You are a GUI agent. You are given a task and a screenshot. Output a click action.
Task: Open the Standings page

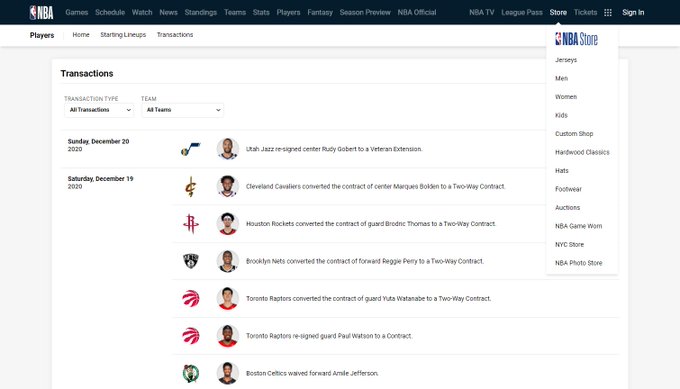[201, 13]
